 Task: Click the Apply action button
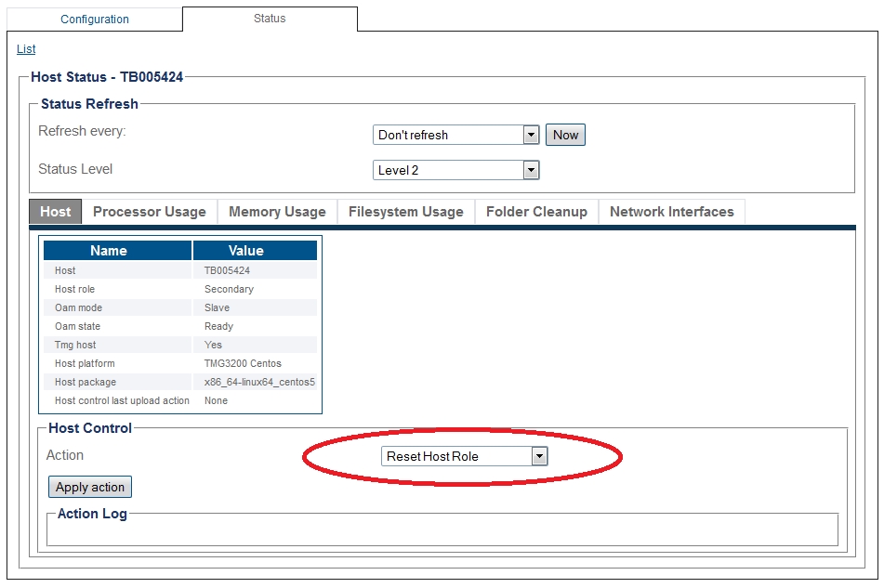[90, 487]
